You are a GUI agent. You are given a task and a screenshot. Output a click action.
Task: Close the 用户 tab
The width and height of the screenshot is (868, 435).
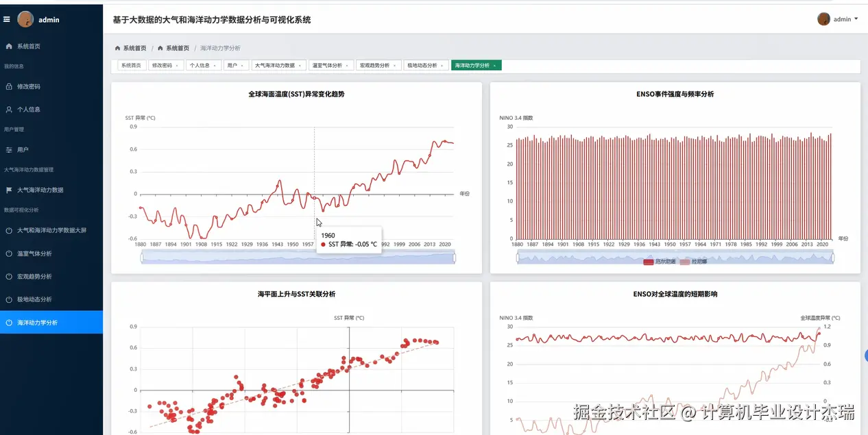(x=242, y=66)
